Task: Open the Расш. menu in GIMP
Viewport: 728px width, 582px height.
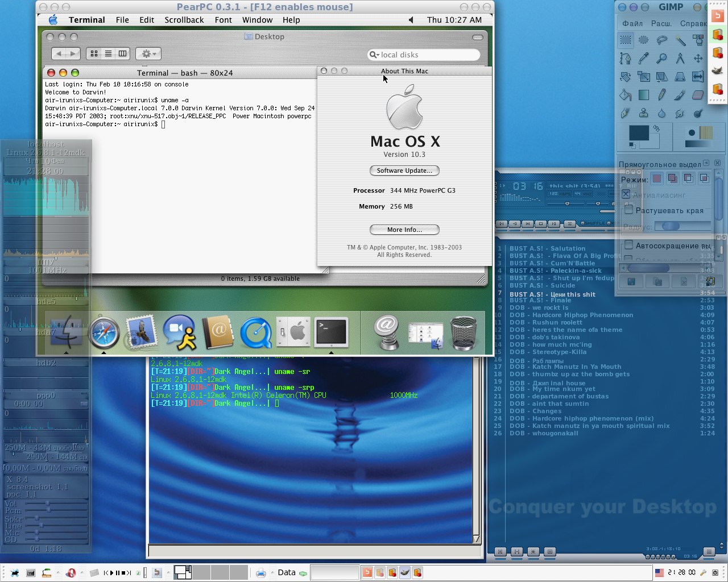Action: [x=661, y=23]
